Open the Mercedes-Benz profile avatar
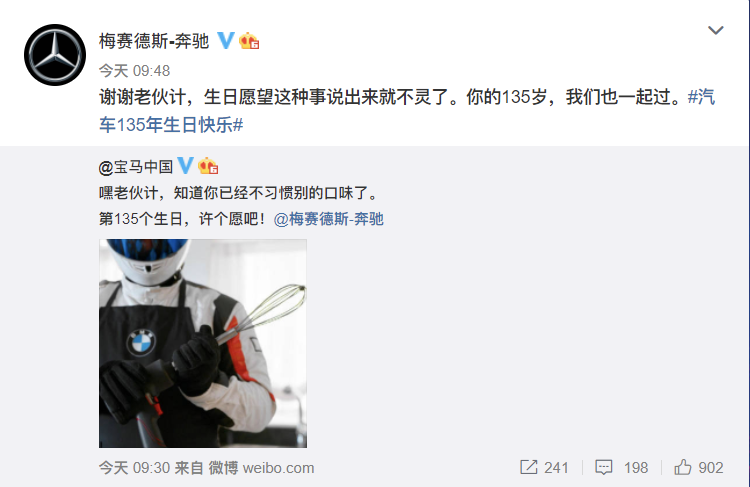Screen dimensions: 750x487 coord(55,55)
